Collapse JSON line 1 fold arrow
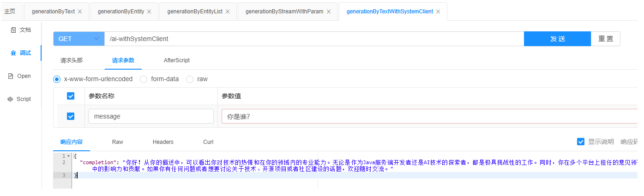The image size is (644, 196). (68, 156)
